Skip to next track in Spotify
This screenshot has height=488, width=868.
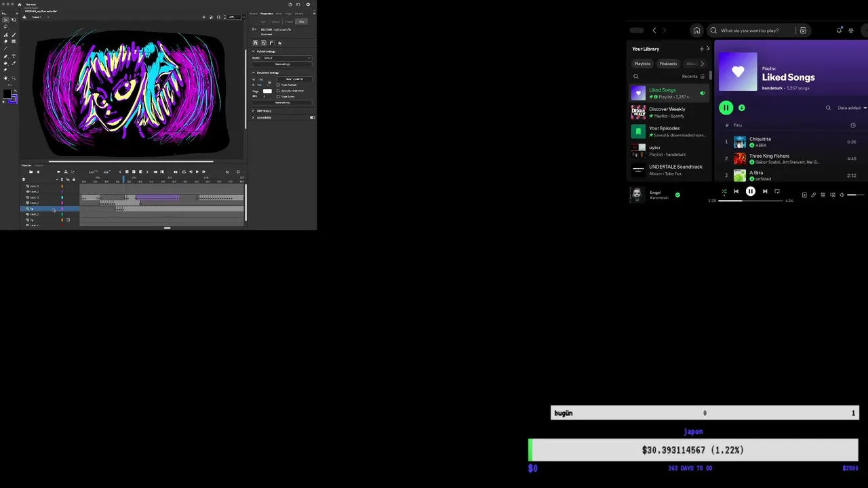point(765,191)
